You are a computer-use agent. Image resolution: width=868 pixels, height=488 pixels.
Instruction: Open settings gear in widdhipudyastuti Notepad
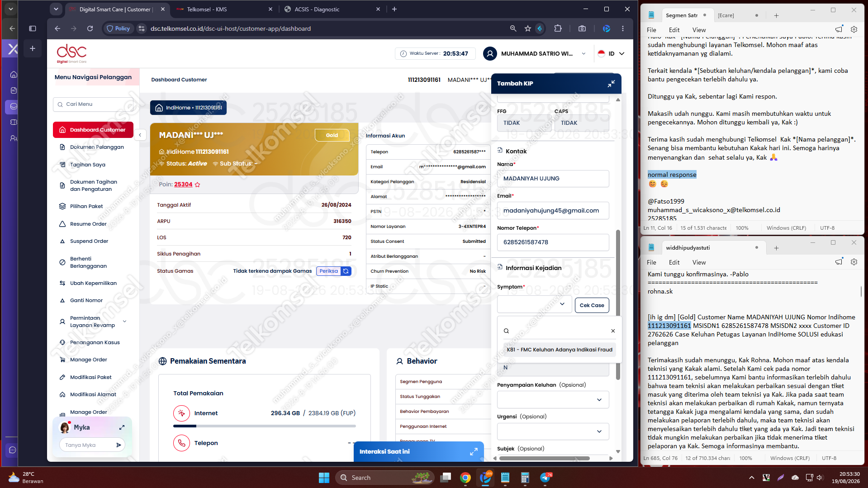click(854, 262)
